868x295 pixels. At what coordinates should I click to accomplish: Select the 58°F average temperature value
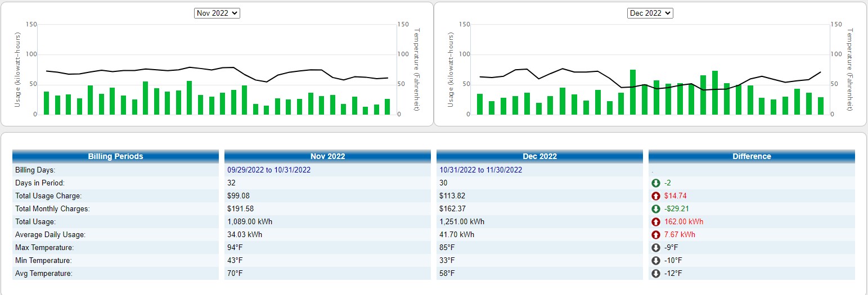click(447, 274)
